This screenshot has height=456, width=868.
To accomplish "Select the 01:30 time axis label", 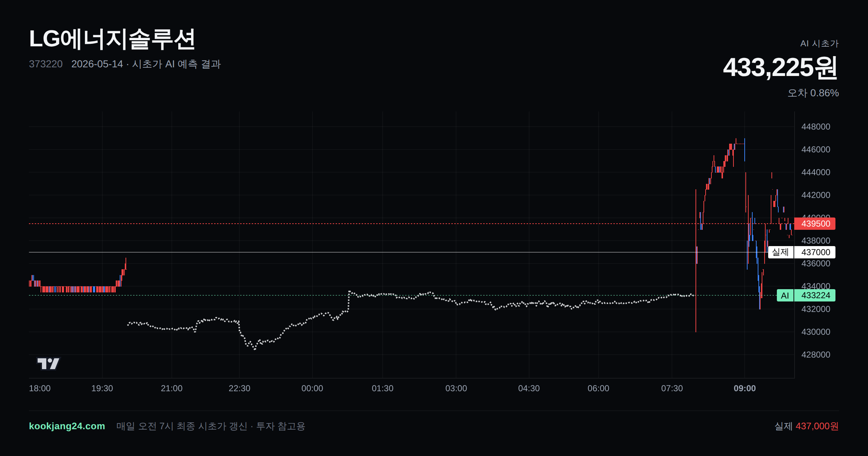I will (x=383, y=388).
